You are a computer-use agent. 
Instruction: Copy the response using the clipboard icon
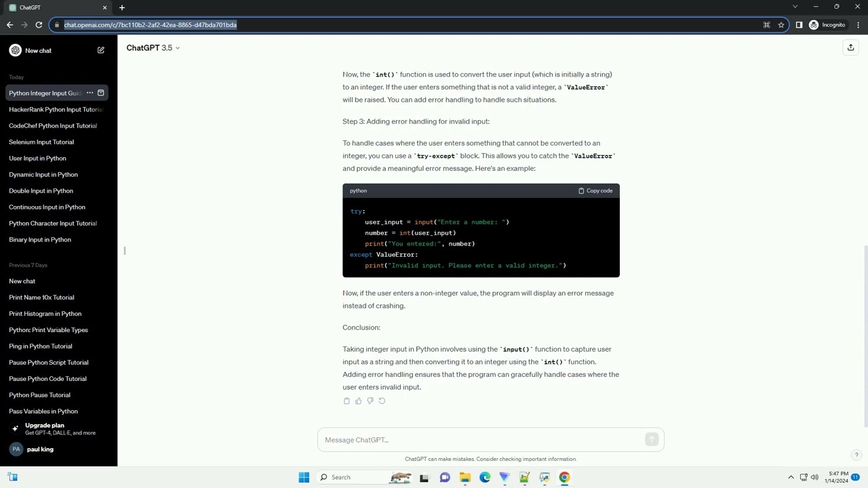click(x=347, y=401)
